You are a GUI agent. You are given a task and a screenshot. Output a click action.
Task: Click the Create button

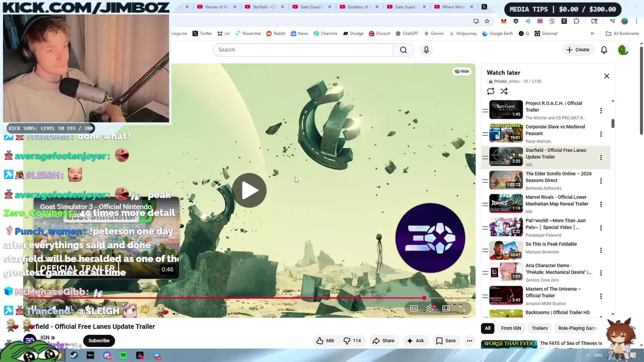click(578, 50)
